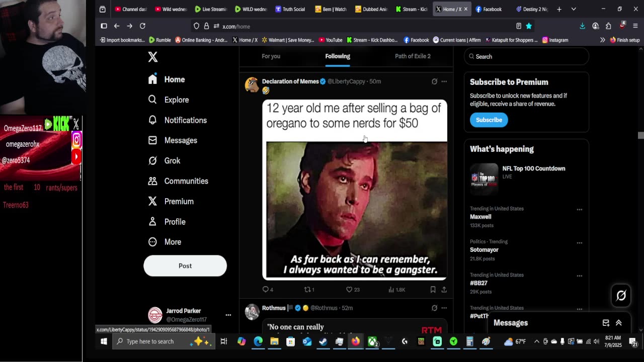
Task: Toggle reader view in address bar
Action: pos(519,26)
